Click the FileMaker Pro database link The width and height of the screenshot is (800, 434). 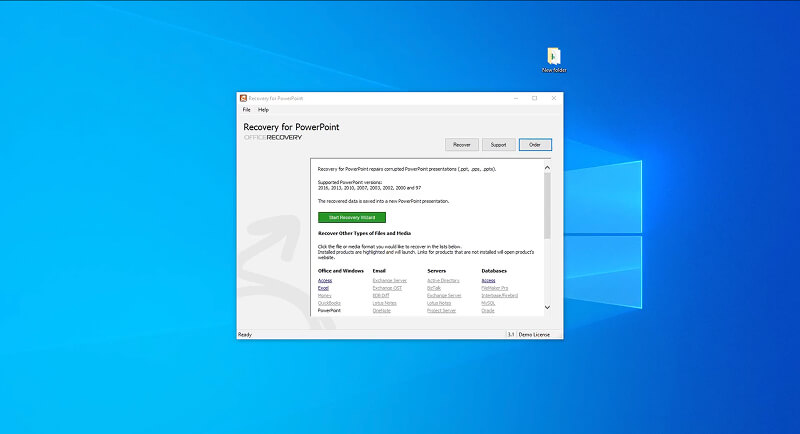pos(496,288)
